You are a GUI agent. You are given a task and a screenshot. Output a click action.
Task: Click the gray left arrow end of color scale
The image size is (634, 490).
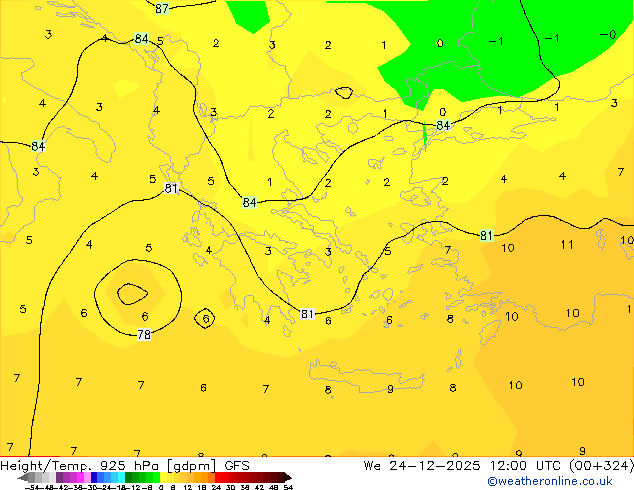23,478
